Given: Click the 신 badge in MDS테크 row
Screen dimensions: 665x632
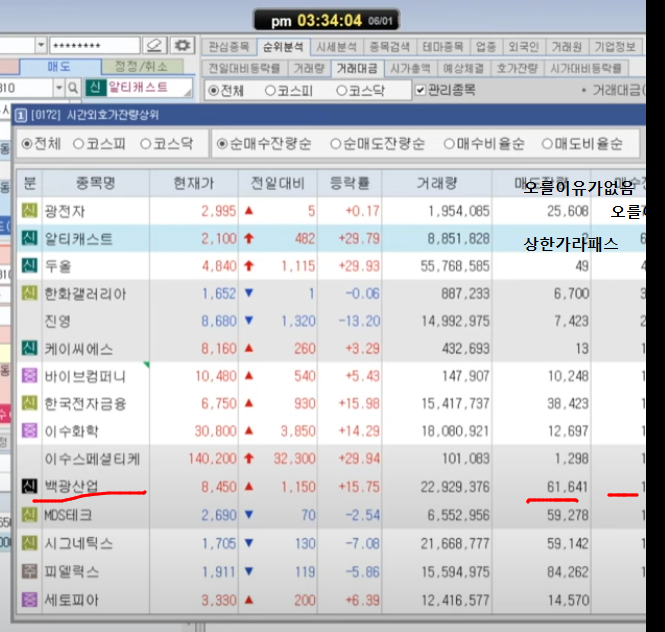Looking at the screenshot, I should [x=29, y=515].
